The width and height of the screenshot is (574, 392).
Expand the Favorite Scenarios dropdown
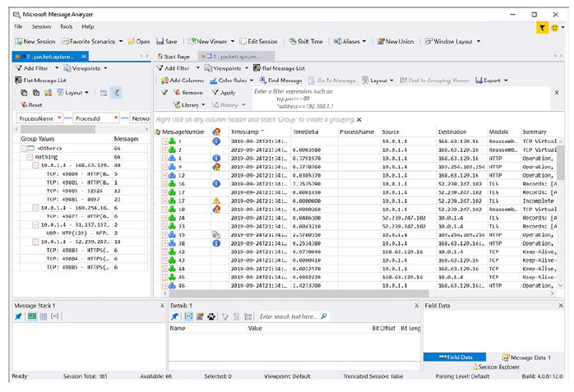point(121,41)
